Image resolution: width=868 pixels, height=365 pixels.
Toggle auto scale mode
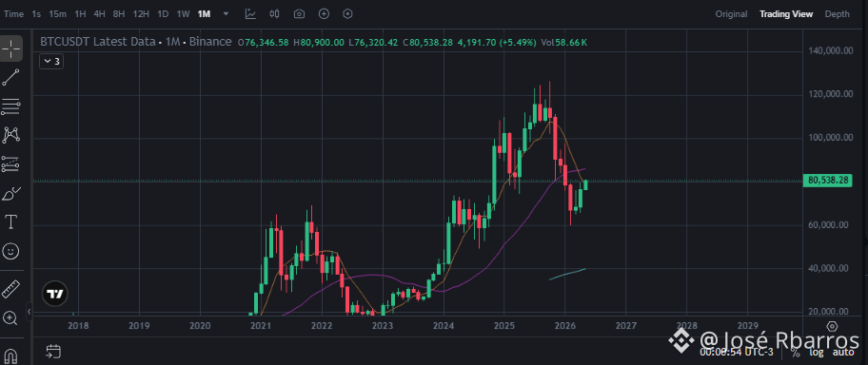843,352
